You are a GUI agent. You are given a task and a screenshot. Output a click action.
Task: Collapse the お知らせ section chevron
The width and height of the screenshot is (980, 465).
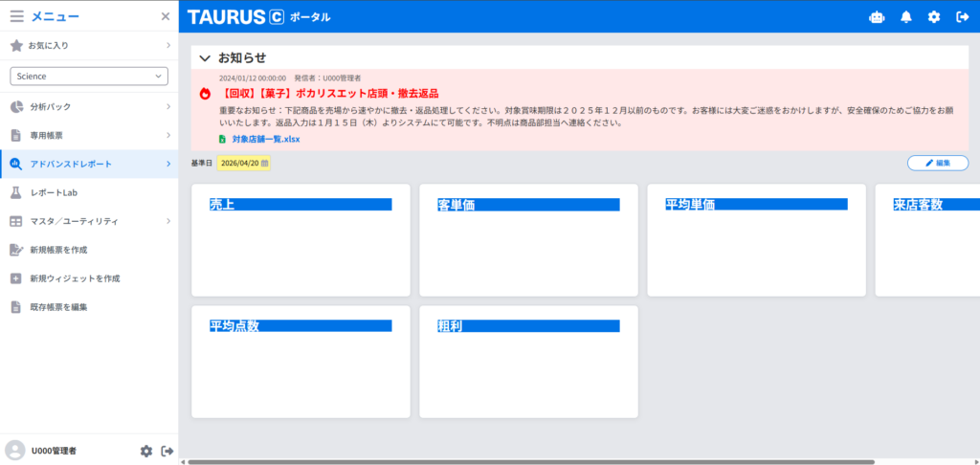pyautogui.click(x=204, y=58)
